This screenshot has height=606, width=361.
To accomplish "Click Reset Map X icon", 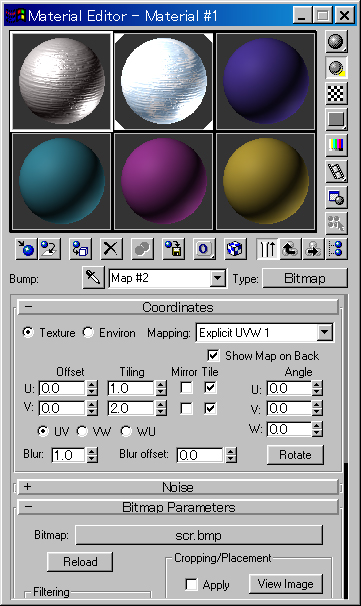I will click(111, 249).
